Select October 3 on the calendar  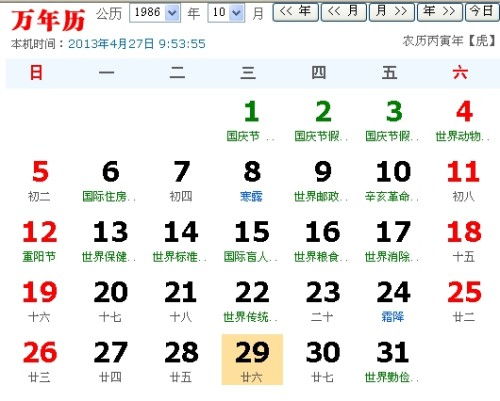point(393,121)
